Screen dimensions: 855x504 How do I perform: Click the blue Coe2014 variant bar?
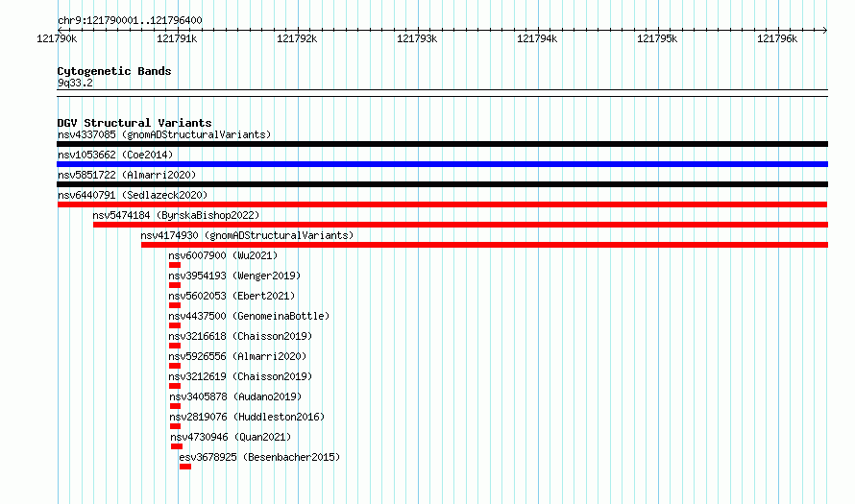pyautogui.click(x=442, y=164)
